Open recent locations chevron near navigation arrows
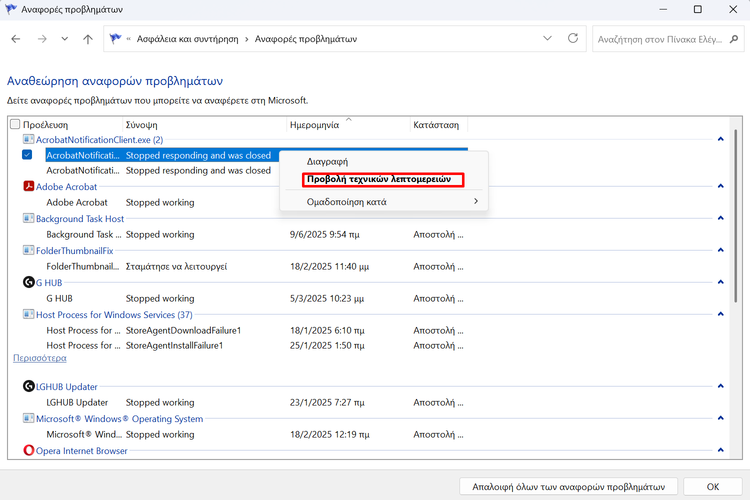The height and width of the screenshot is (500, 750). point(65,39)
